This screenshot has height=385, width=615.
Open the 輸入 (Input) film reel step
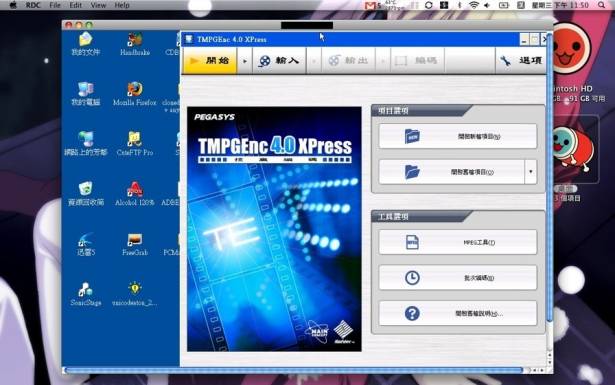coord(279,61)
